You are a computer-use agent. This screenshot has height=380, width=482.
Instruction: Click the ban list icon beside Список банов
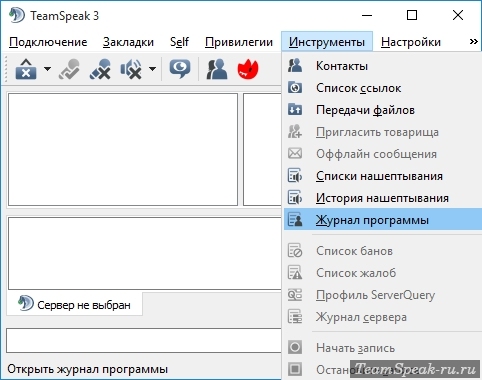(x=295, y=250)
